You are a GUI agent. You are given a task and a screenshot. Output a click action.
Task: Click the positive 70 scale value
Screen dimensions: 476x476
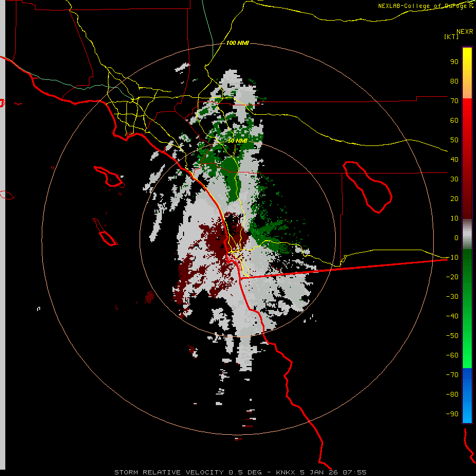454,101
